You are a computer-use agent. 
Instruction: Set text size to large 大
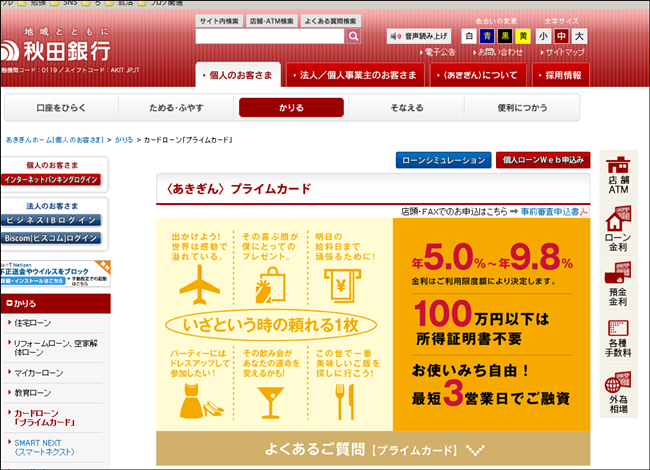pos(580,36)
